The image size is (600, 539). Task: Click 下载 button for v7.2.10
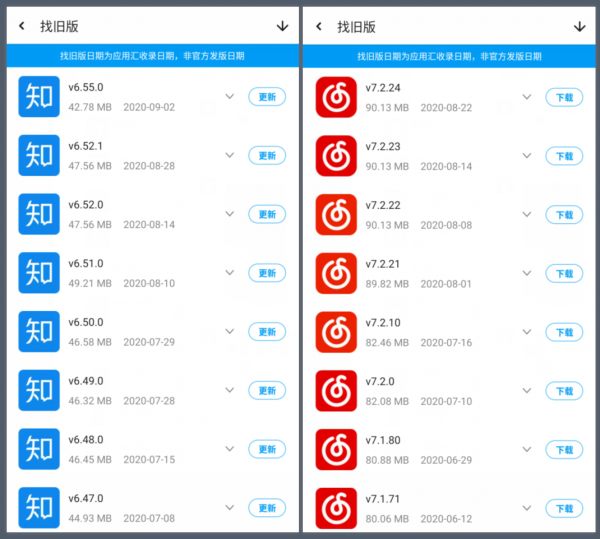[564, 332]
